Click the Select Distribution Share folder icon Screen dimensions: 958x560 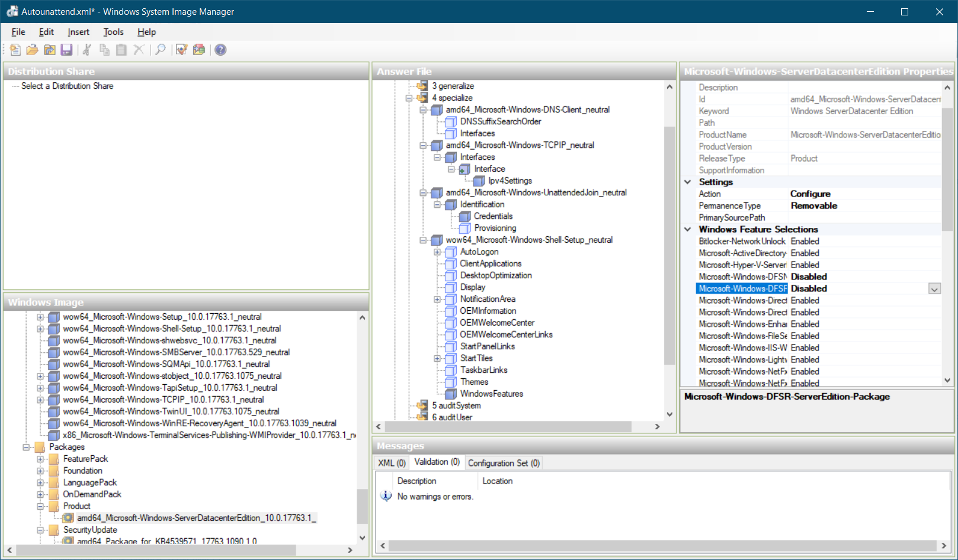(50, 50)
